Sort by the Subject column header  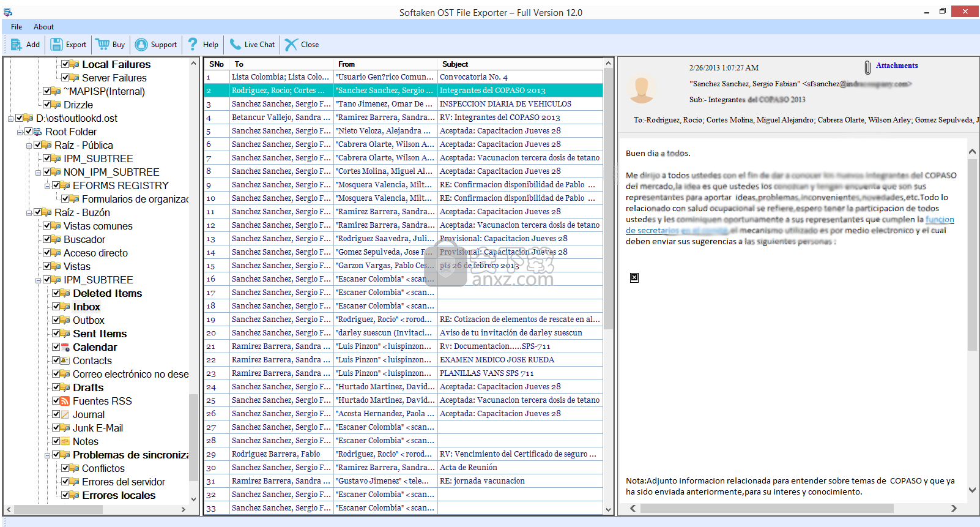coord(521,64)
